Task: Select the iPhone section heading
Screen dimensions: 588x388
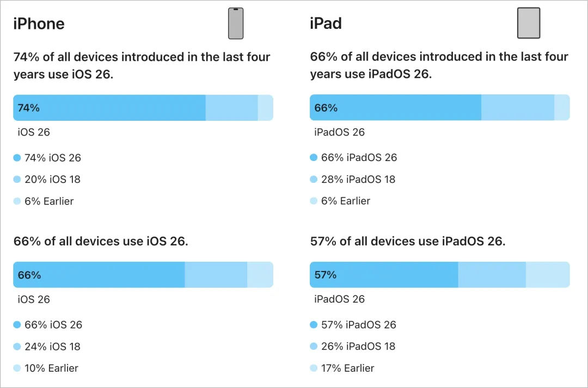Action: (39, 23)
